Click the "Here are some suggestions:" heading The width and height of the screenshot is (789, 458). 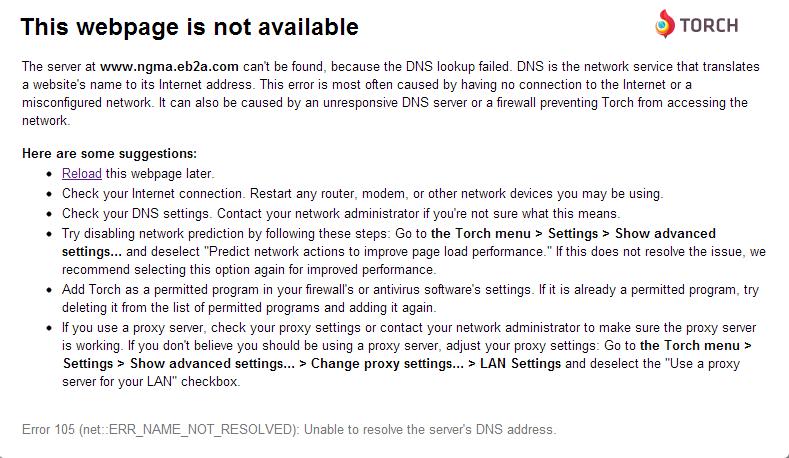tap(109, 153)
